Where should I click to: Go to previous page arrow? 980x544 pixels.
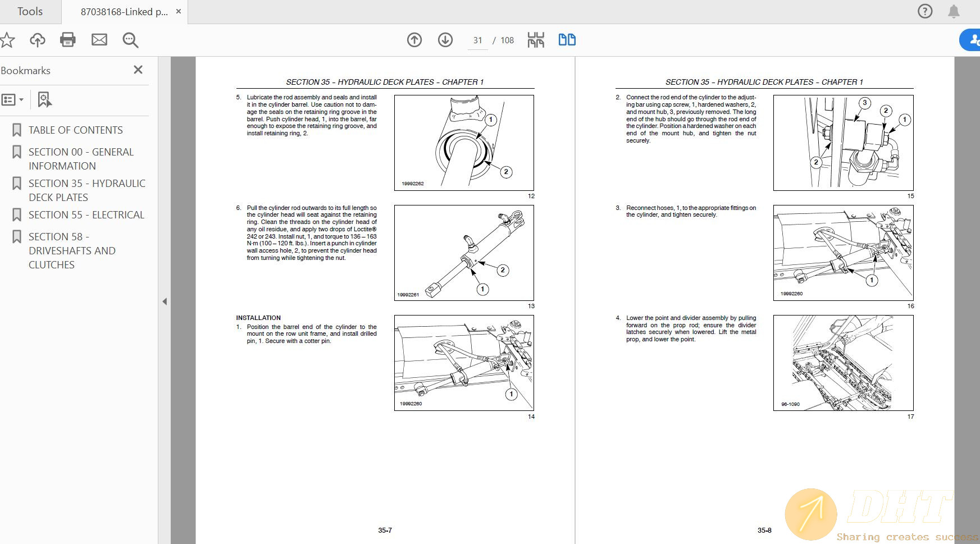click(x=414, y=40)
